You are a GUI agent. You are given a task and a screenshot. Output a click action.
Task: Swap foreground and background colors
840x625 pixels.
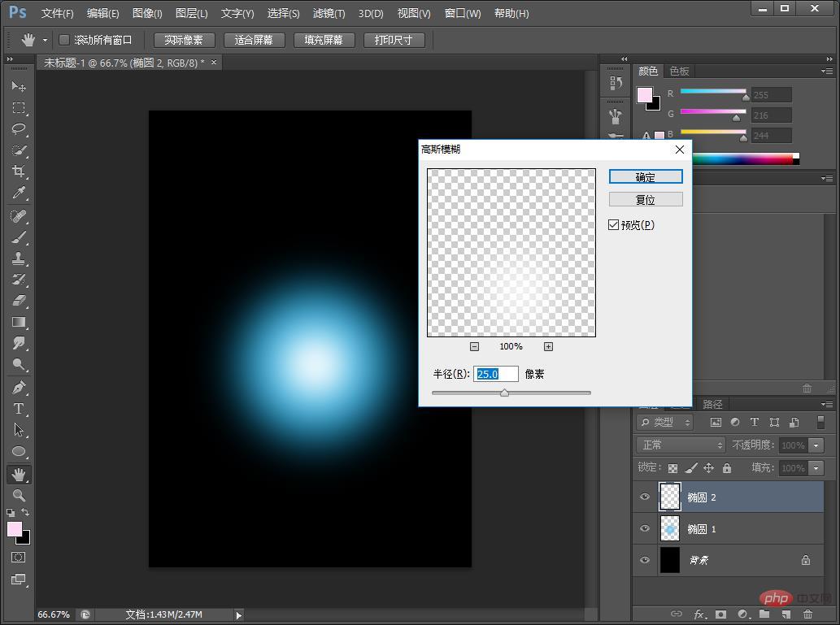[x=25, y=512]
